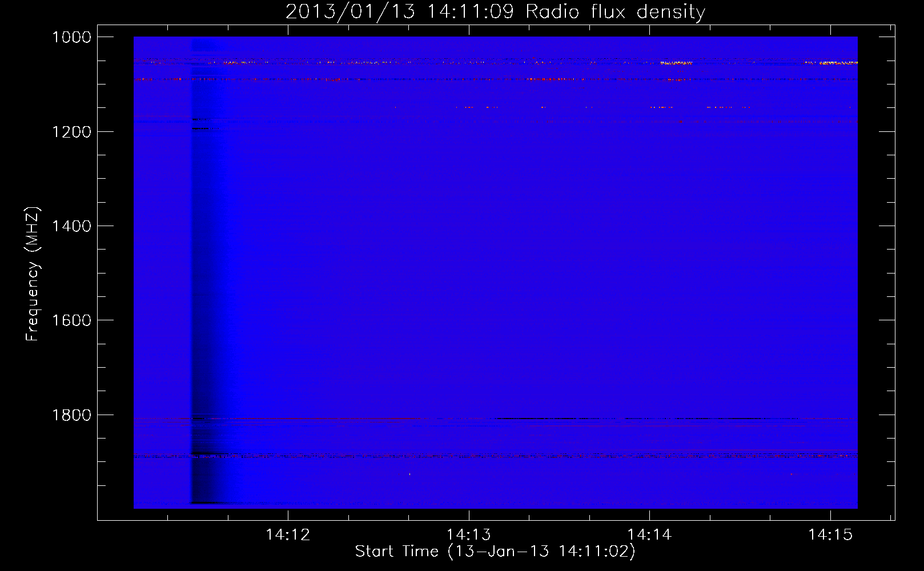The image size is (924, 571).
Task: Click the 1000 frequency tick label
Action: [72, 37]
